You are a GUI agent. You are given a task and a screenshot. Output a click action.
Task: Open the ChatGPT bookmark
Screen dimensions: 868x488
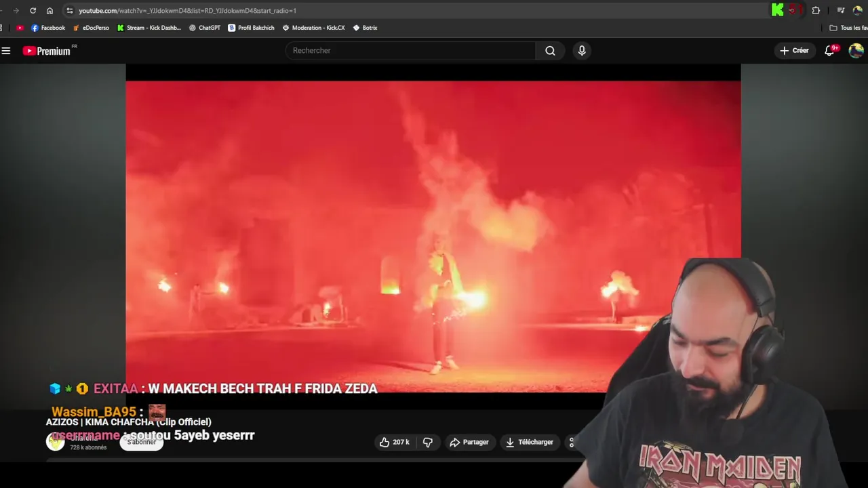(205, 28)
